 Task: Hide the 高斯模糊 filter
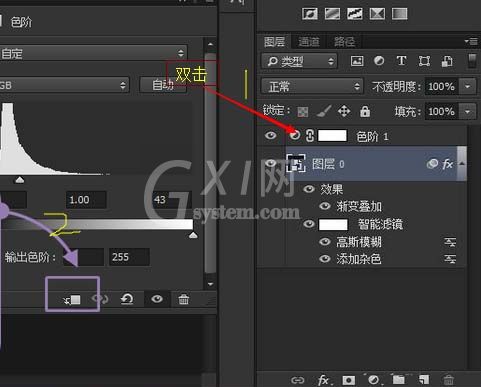tap(325, 242)
